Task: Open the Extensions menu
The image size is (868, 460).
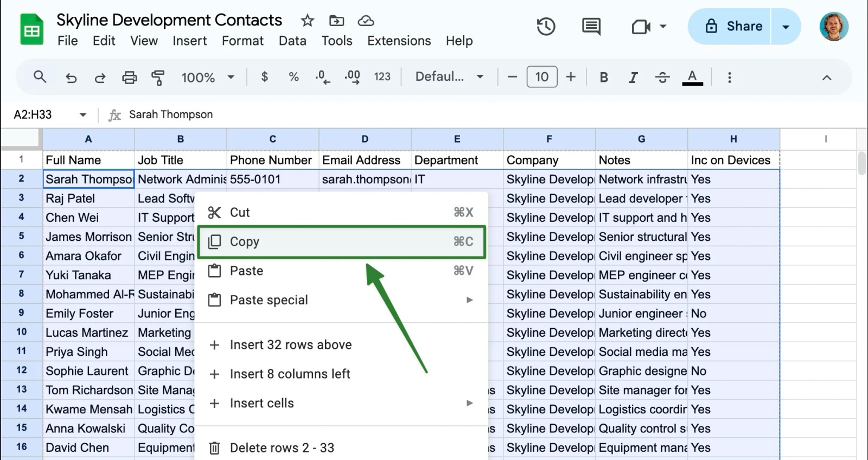Action: (399, 41)
